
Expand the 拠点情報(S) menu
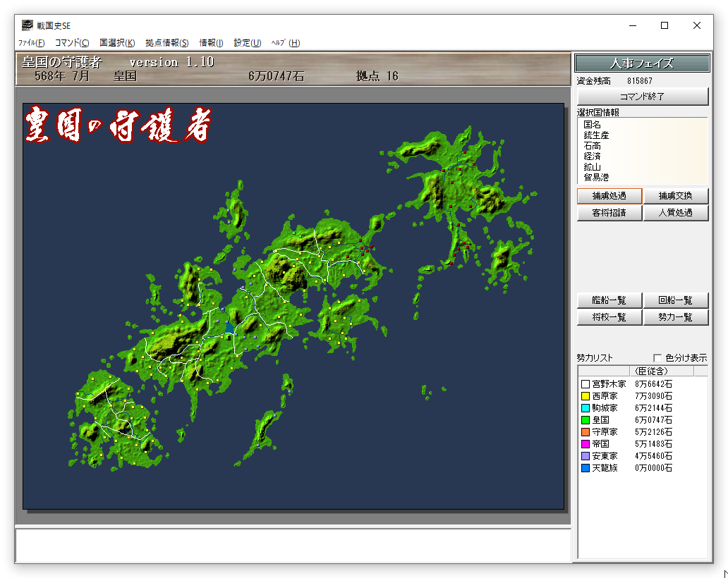[167, 43]
